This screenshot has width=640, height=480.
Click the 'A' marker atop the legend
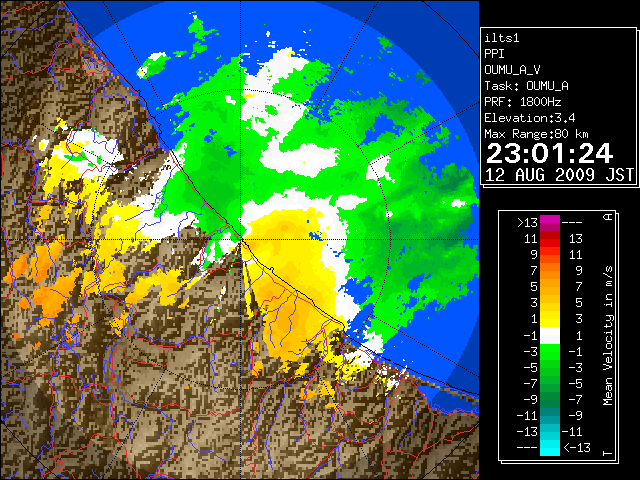pos(608,217)
